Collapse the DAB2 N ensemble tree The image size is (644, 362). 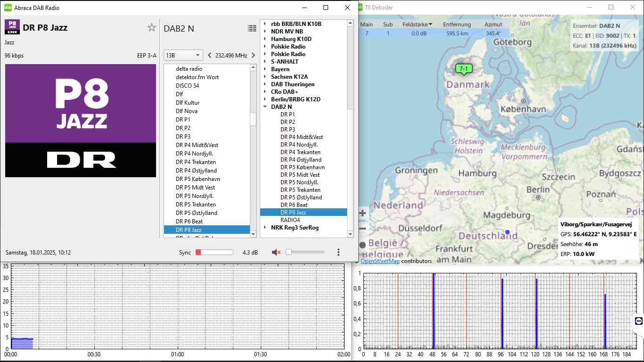265,107
